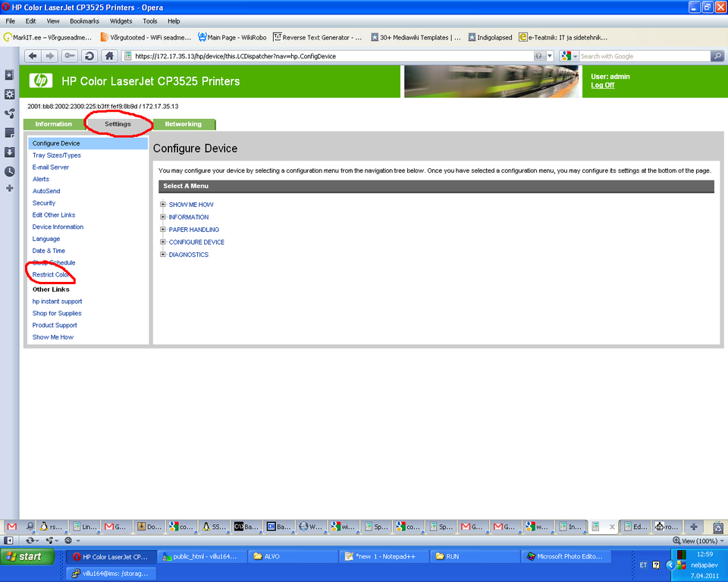Open the Language settings link
Image resolution: width=728 pixels, height=582 pixels.
46,239
